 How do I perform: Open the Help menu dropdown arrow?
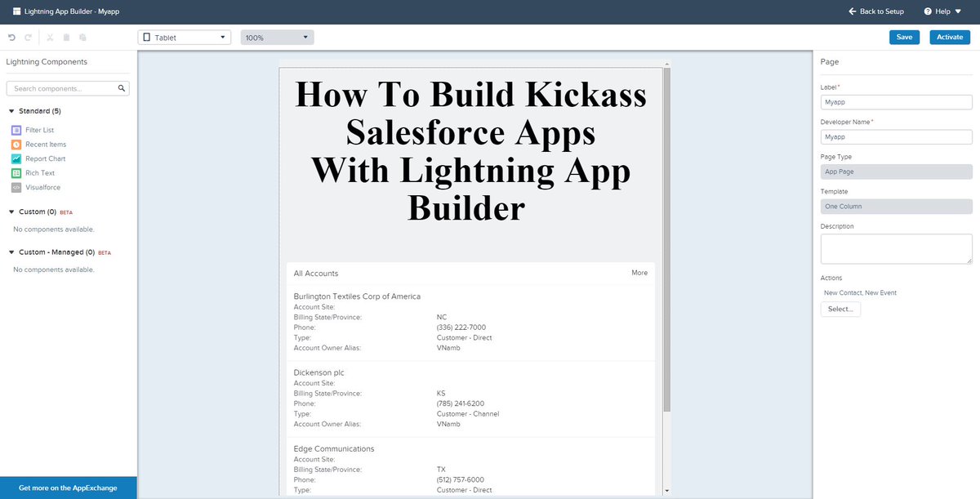pos(958,11)
